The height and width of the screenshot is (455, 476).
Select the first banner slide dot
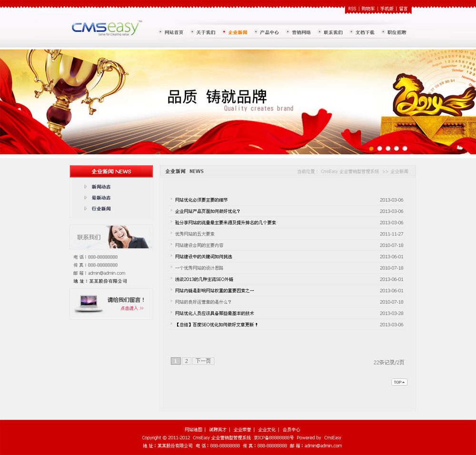371,148
